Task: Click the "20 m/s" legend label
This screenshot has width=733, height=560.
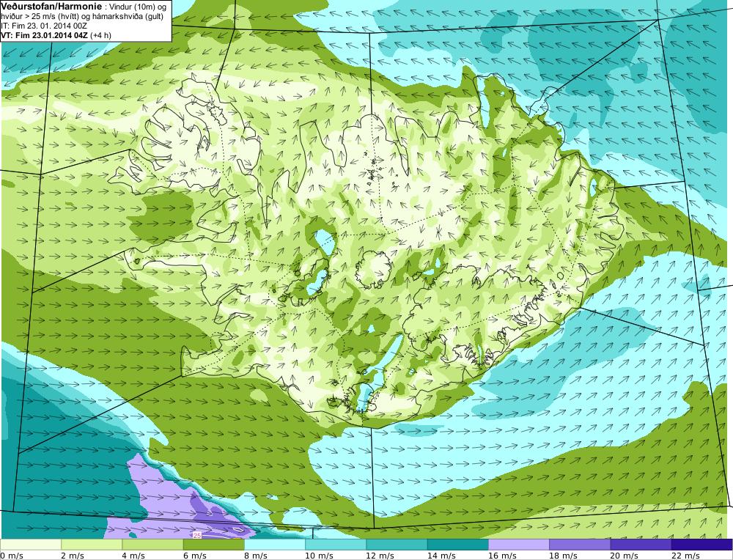Action: click(x=625, y=556)
